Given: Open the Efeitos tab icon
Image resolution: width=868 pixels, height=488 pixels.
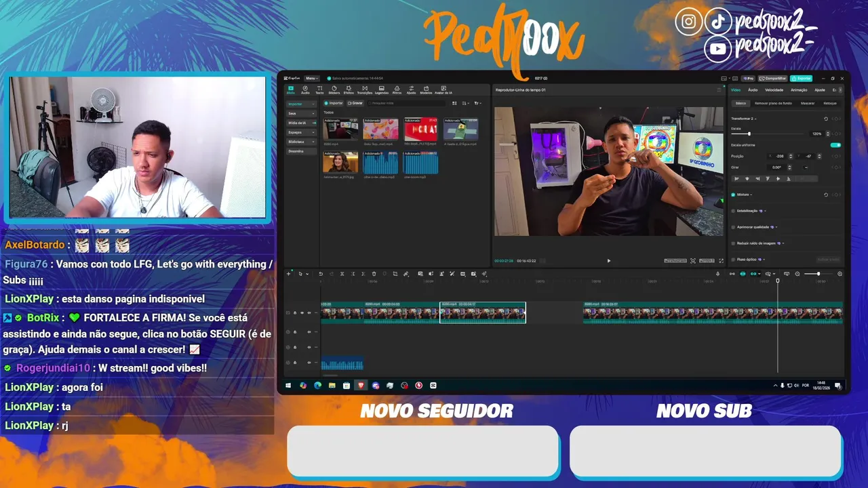Looking at the screenshot, I should point(349,89).
